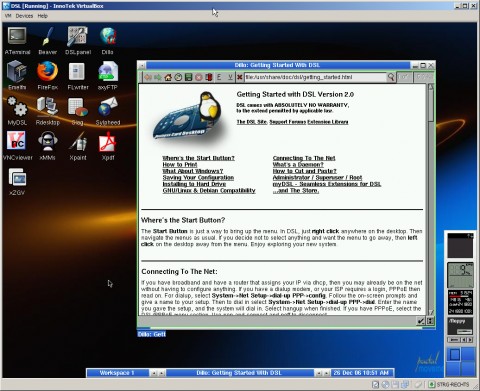The image size is (480, 391).
Task: Click the magnifier search icon beside URL
Action: coord(391,77)
